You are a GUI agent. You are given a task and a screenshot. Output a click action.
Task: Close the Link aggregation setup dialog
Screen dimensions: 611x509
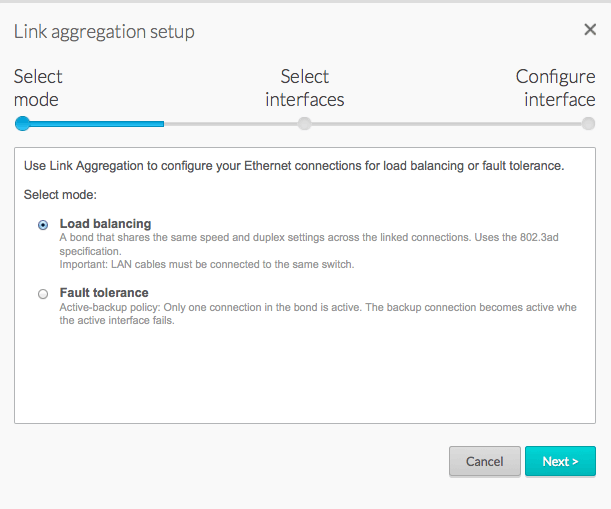[x=590, y=30]
